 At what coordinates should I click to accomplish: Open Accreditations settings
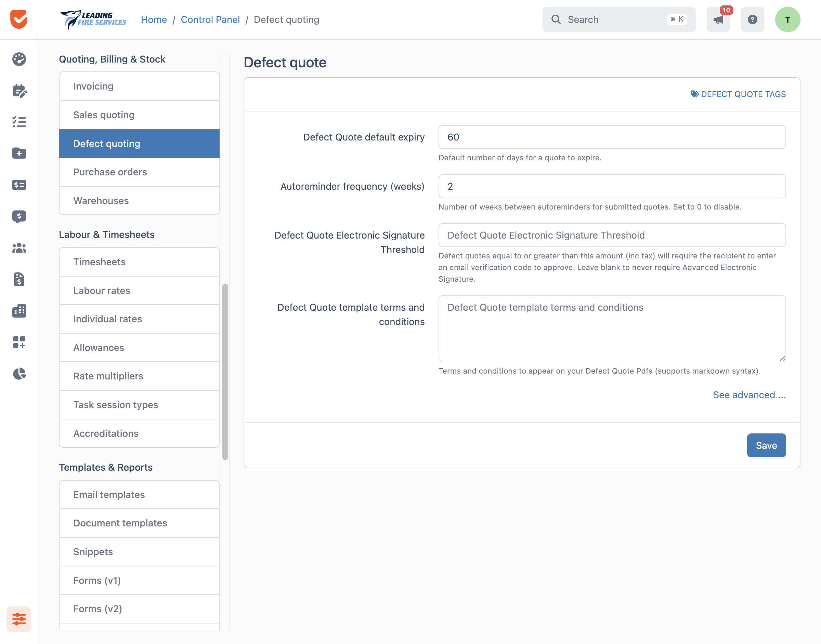pyautogui.click(x=139, y=433)
